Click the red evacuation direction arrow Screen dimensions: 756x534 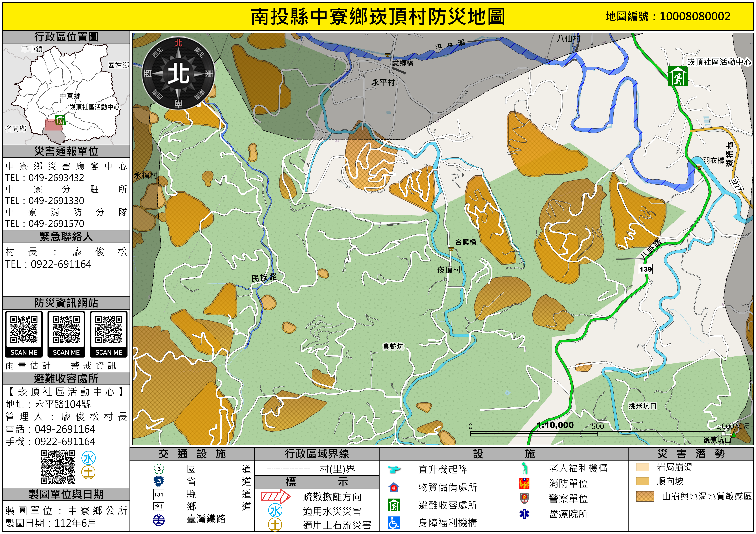pos(275,497)
